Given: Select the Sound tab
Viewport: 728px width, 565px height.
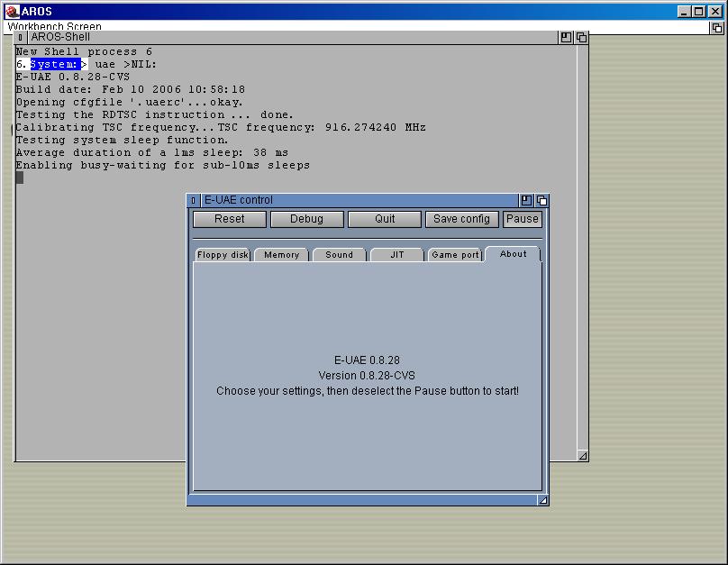Looking at the screenshot, I should click(340, 255).
